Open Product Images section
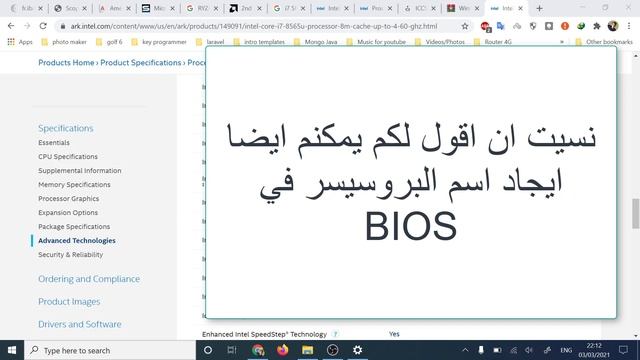The width and height of the screenshot is (640, 360). click(x=69, y=302)
